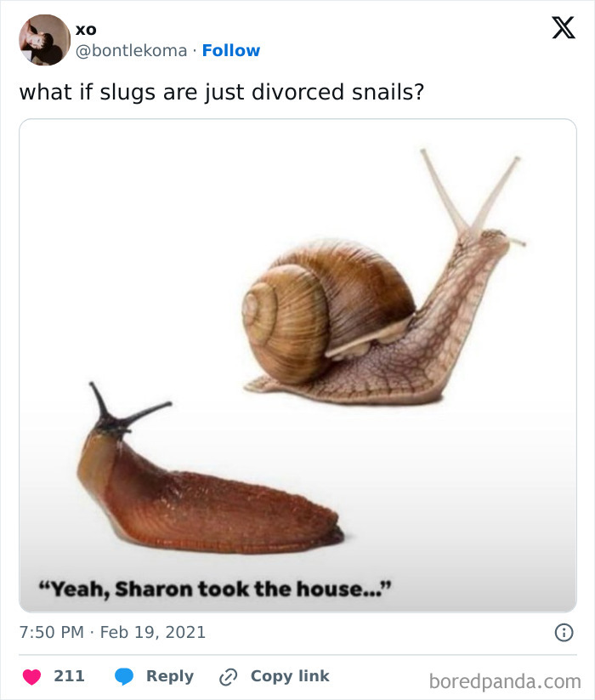
Task: Open the 7:50 PM timestamp
Action: pyautogui.click(x=52, y=632)
